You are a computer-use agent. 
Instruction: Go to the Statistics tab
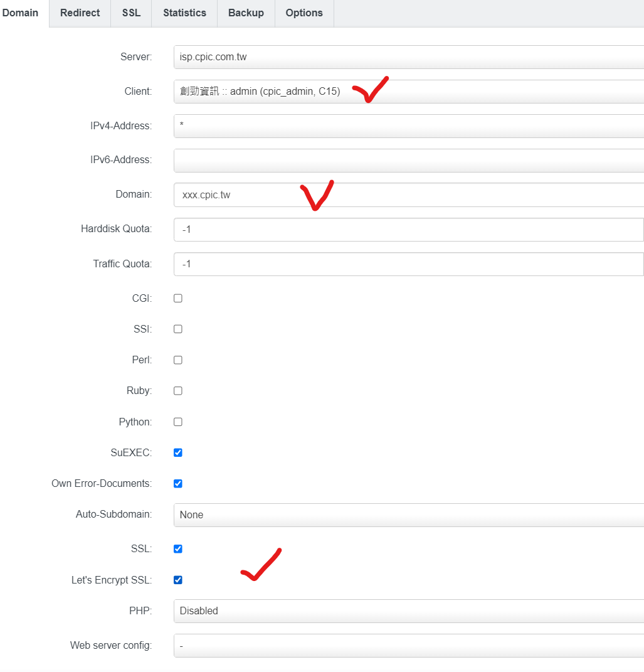(184, 13)
